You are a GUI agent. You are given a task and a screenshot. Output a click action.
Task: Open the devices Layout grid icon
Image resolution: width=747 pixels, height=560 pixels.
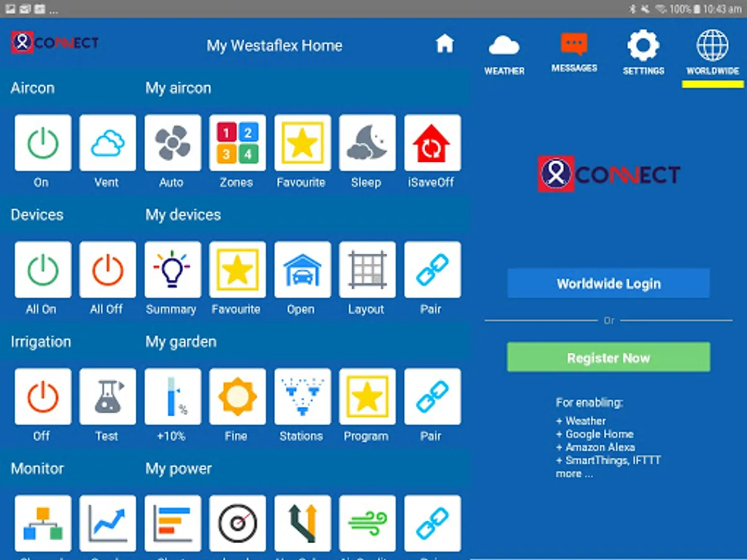click(x=367, y=269)
